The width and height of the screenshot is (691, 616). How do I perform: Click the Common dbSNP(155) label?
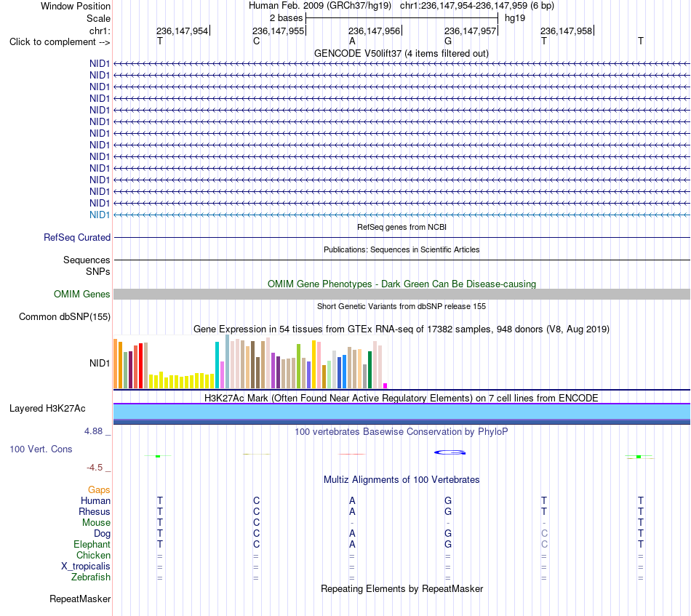click(x=65, y=317)
